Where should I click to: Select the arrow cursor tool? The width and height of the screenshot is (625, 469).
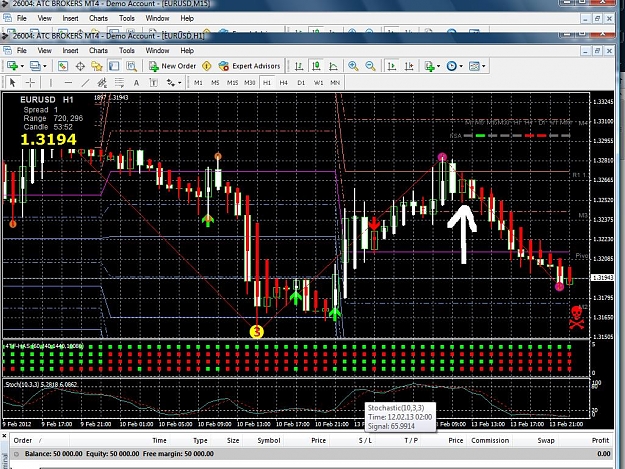pos(12,82)
